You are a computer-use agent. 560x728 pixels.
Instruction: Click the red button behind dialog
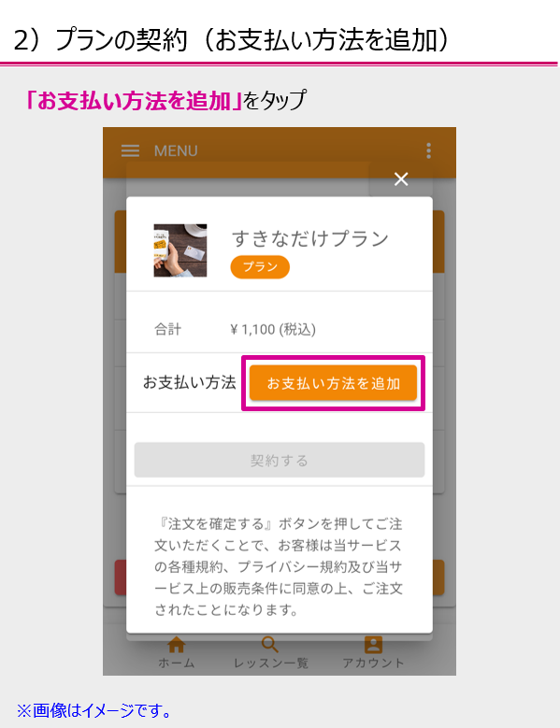pos(121,578)
